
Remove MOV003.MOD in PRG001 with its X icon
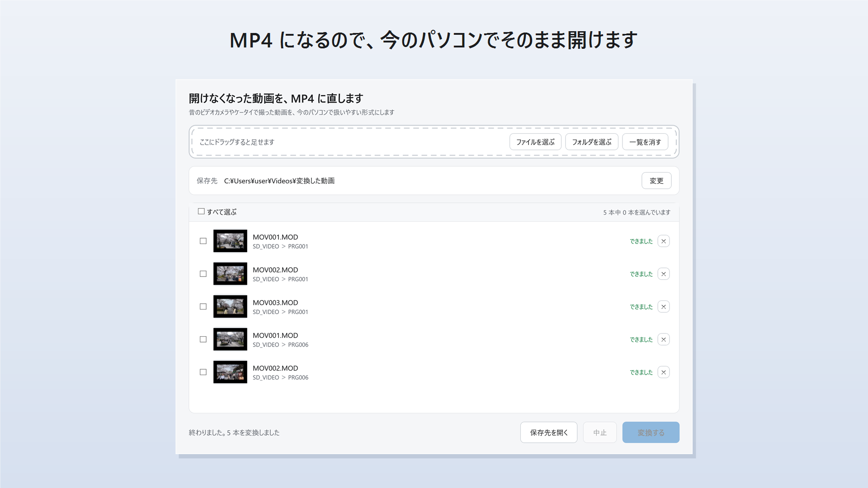pyautogui.click(x=663, y=307)
